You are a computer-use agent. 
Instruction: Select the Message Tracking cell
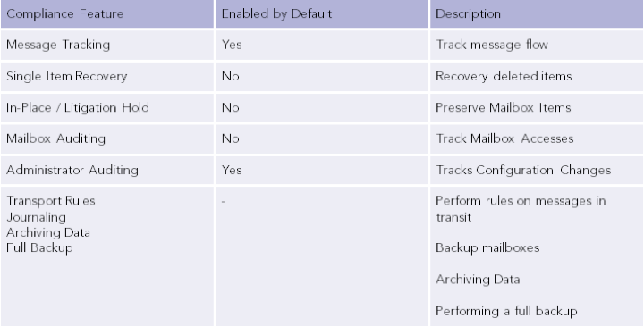(107, 45)
